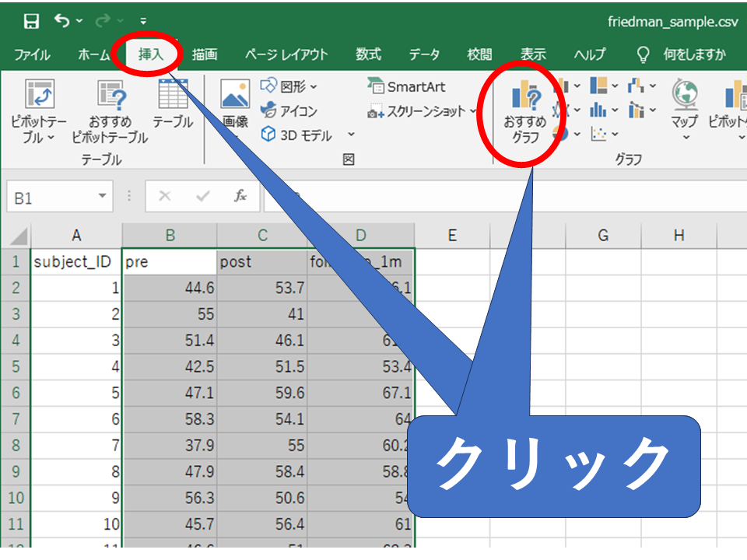Insert a table with テーブル icon

173,103
